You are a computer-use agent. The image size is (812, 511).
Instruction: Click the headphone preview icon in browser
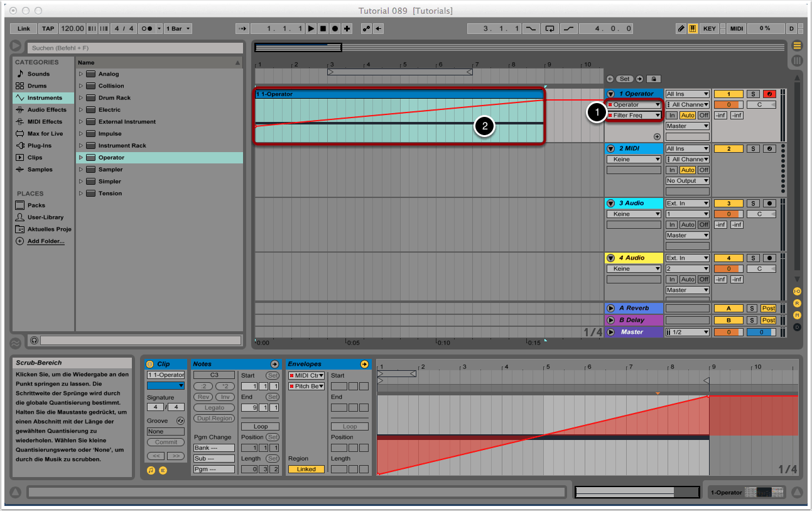34,340
